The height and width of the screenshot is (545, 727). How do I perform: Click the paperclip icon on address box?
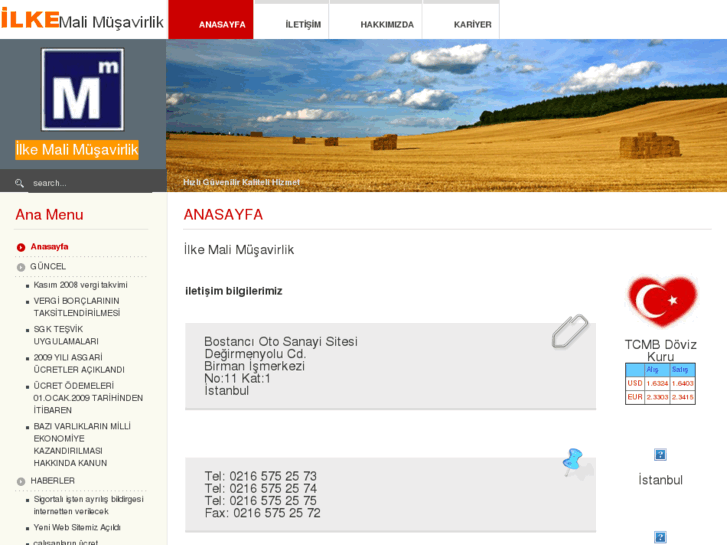[x=570, y=331]
